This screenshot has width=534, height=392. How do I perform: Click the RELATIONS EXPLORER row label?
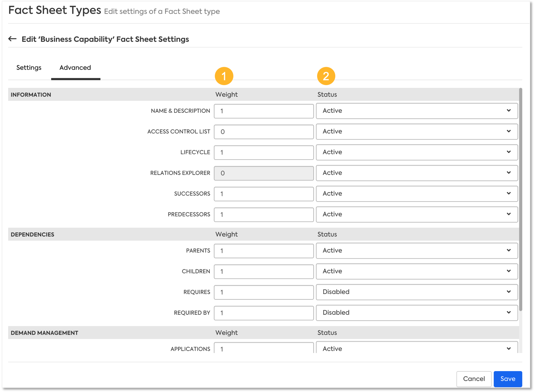pos(180,173)
